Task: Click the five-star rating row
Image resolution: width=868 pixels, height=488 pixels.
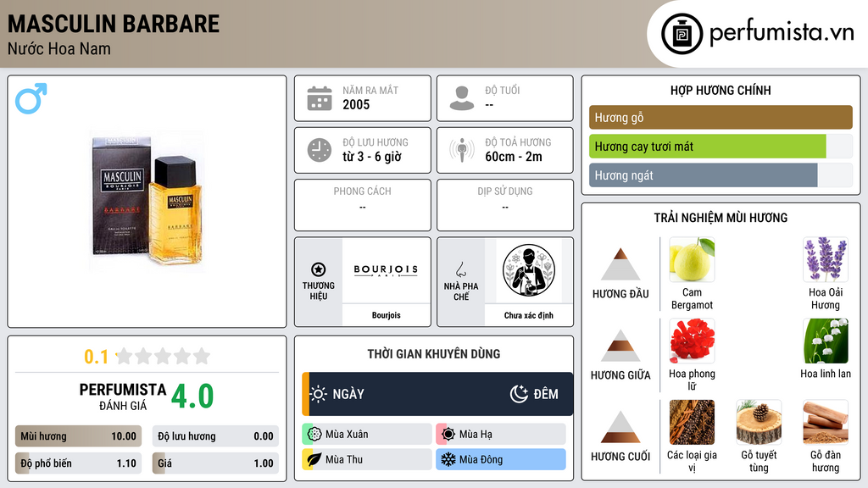Action: coord(163,356)
